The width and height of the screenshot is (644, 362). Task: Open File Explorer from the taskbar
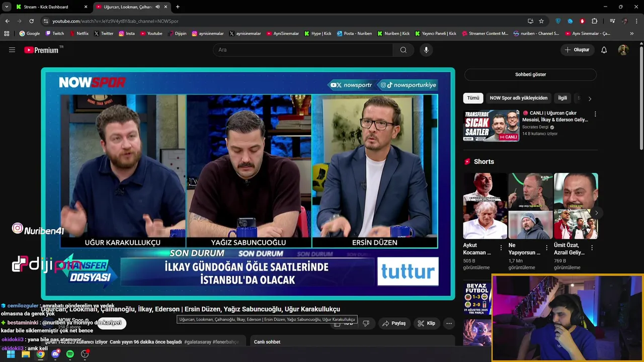pos(26,354)
